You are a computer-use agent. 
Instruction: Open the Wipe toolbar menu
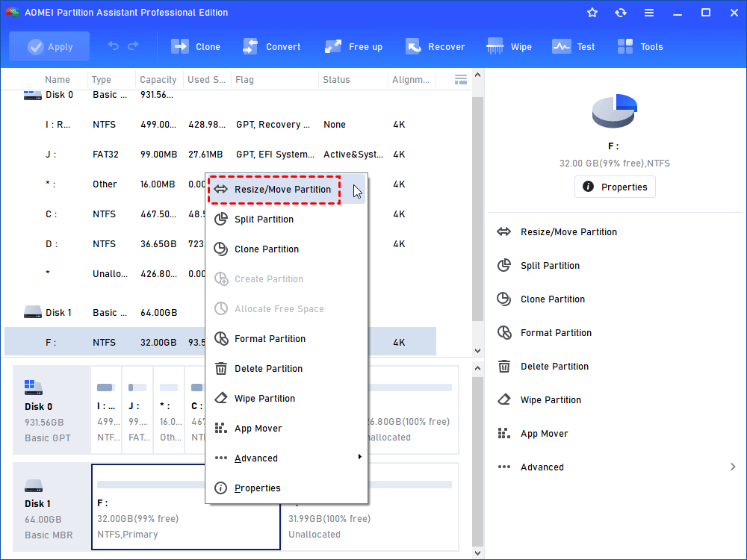[509, 46]
